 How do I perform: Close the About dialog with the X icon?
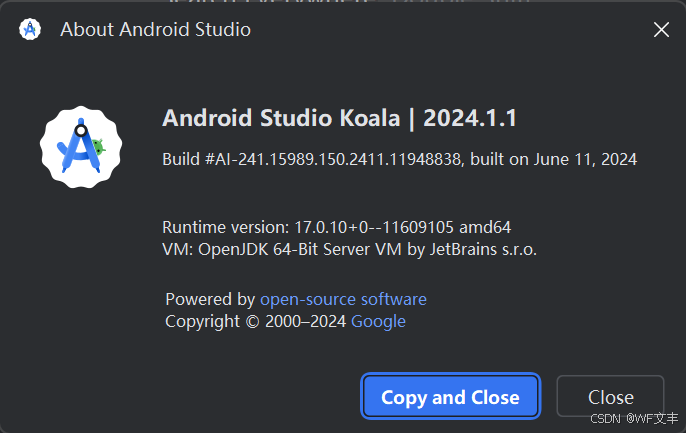point(661,30)
